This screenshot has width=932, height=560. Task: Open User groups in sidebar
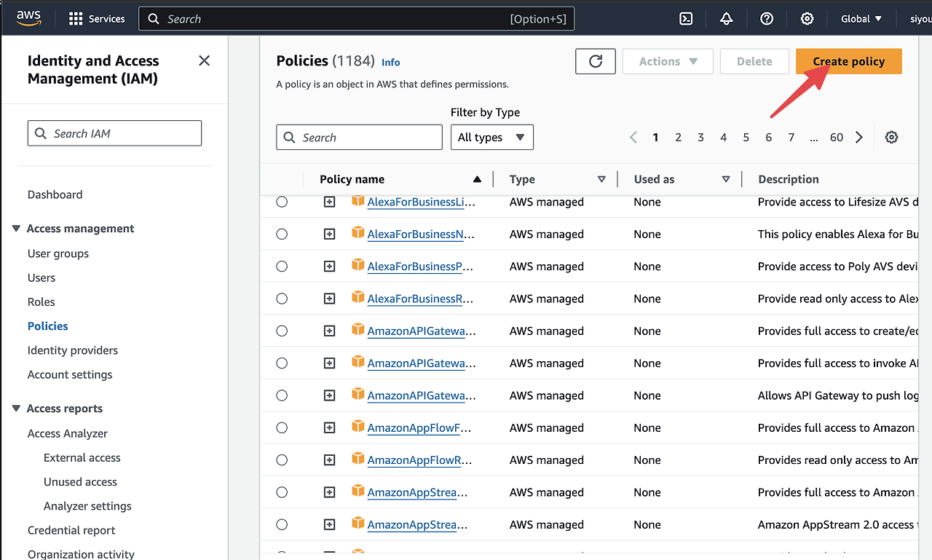[x=58, y=253]
